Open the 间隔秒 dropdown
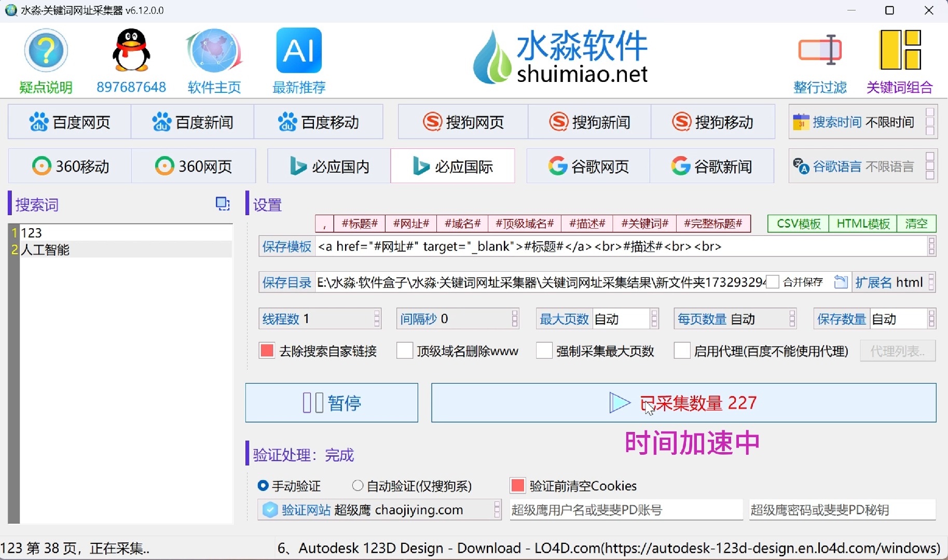The width and height of the screenshot is (948, 560). coord(458,319)
